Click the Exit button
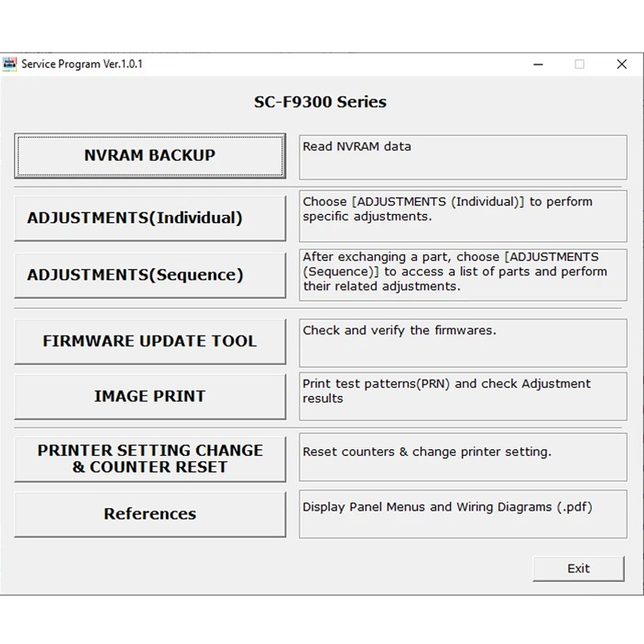The height and width of the screenshot is (644, 644). pos(578,568)
